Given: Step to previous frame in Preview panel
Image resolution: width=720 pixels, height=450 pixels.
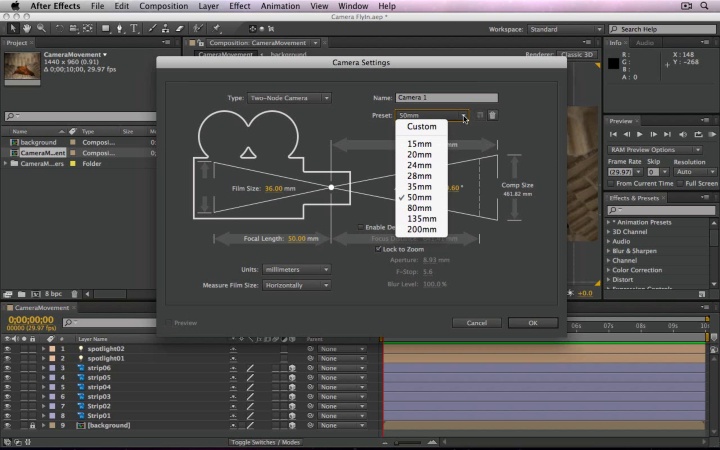Looking at the screenshot, I should (x=627, y=135).
